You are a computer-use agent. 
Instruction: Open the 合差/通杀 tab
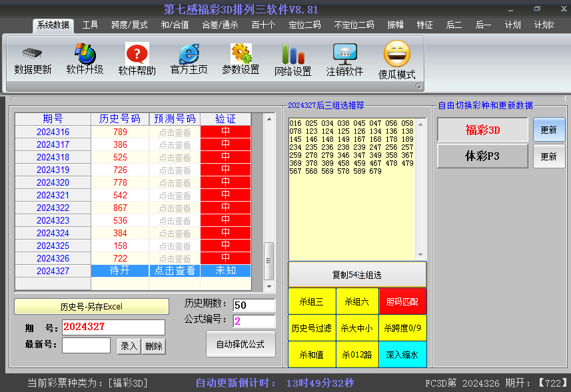click(x=220, y=25)
